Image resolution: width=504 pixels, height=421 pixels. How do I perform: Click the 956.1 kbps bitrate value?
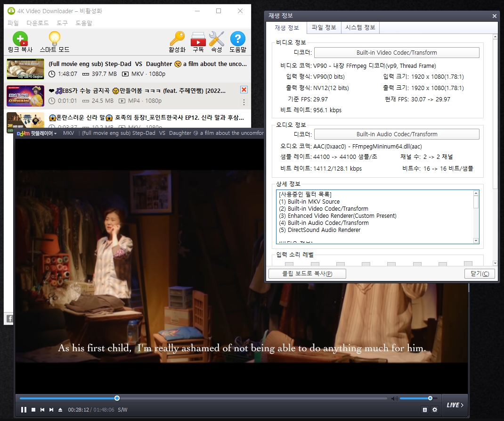point(327,110)
